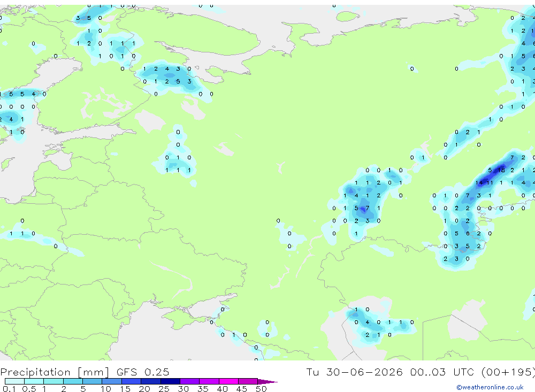Click the '18' precipitation value on map
The width and height of the screenshot is (535, 392).
(x=501, y=170)
